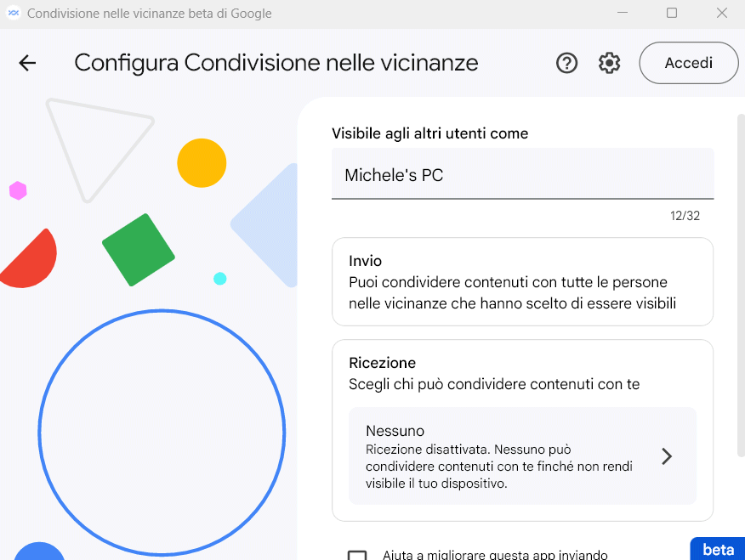Click the vertical scrollbar on the right
745x560 pixels.
click(x=741, y=286)
